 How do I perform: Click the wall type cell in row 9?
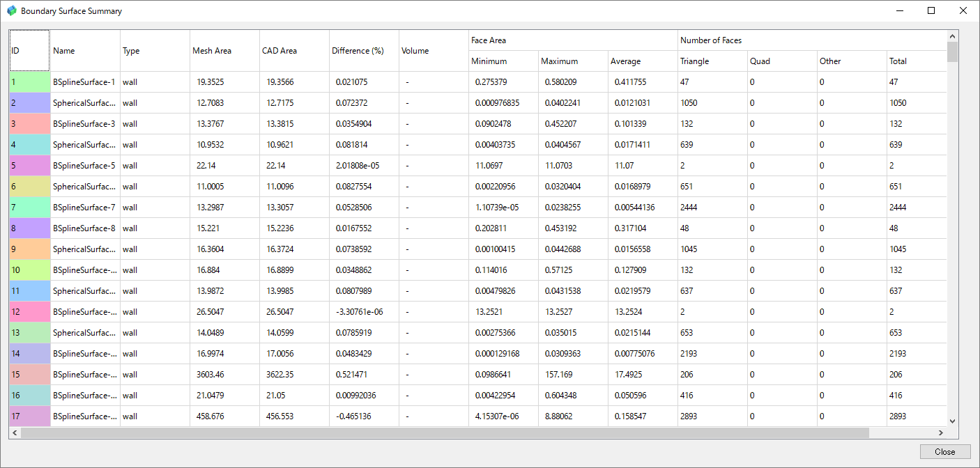(x=155, y=249)
